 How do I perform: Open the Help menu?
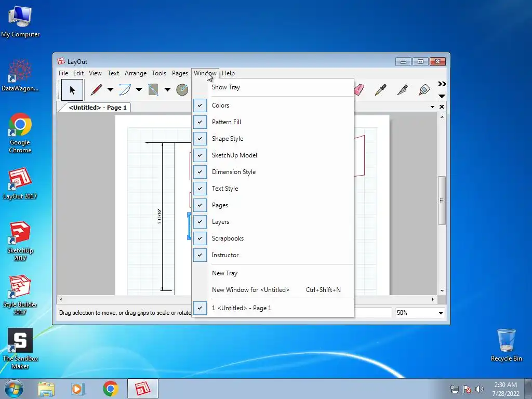point(229,73)
